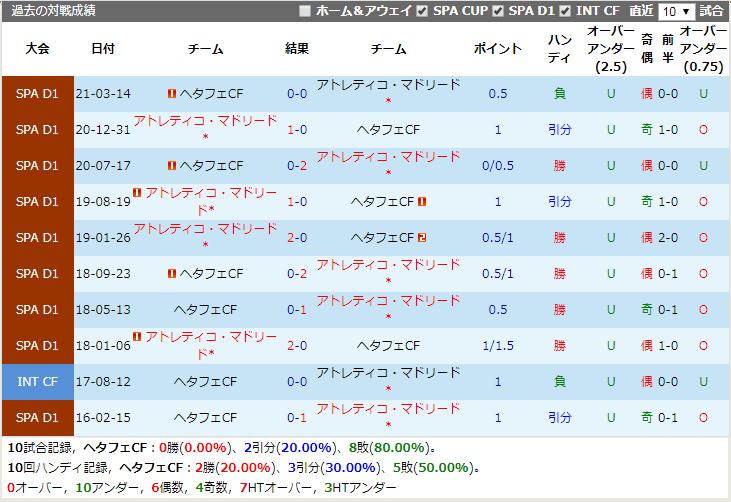Click アトレティコ・マドリード home team on 20-12-31
This screenshot has width=731, height=502.
206,121
